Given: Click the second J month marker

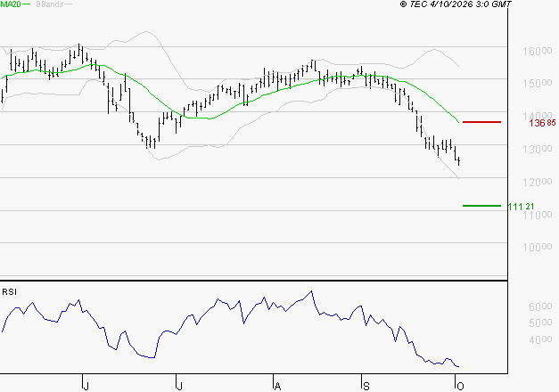Looking at the screenshot, I should pyautogui.click(x=180, y=386).
